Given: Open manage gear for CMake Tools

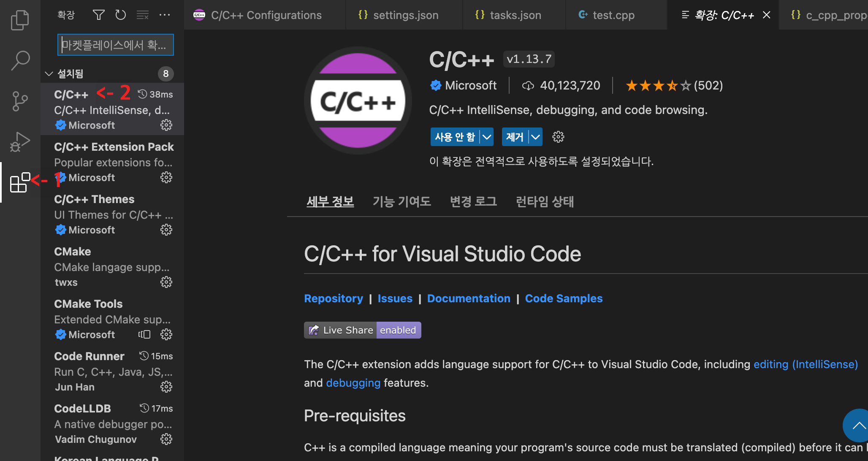Looking at the screenshot, I should pyautogui.click(x=166, y=334).
